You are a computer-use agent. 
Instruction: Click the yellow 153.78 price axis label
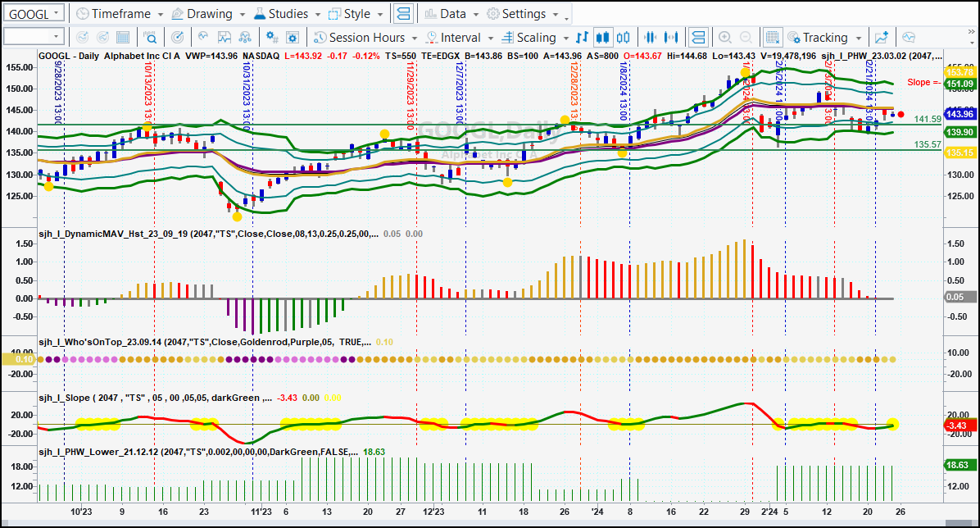tap(960, 73)
